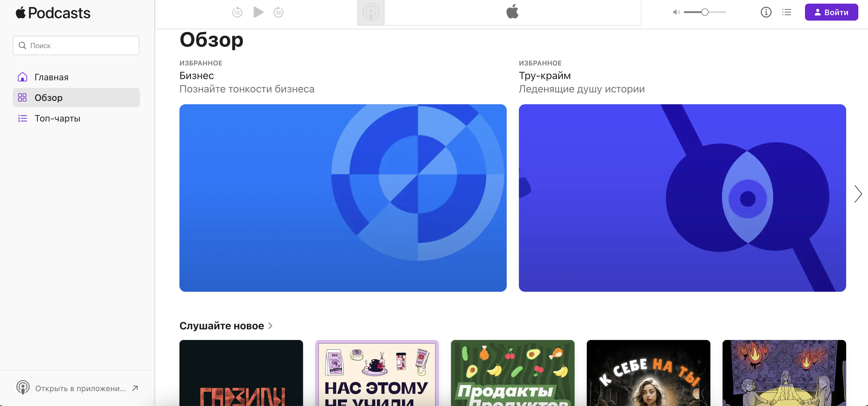Screen dimensions: 868x406
Task: Open the Тру-крайм featured banner
Action: pos(682,198)
